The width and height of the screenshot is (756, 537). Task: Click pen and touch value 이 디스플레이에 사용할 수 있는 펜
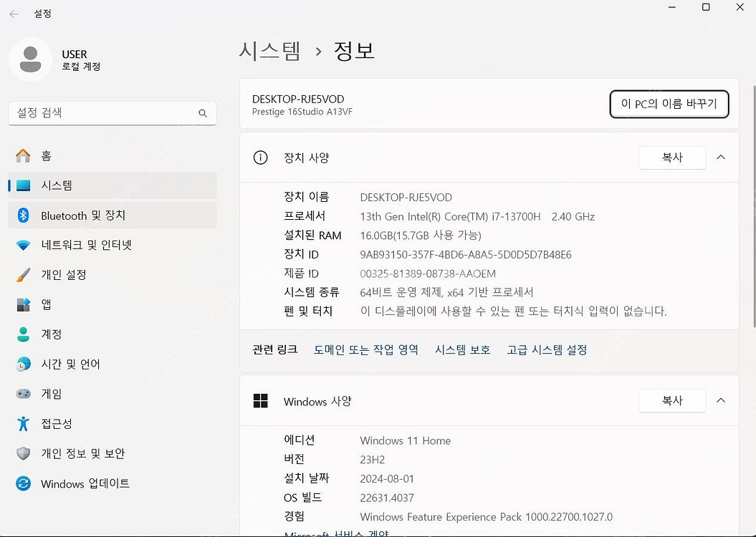(x=514, y=311)
